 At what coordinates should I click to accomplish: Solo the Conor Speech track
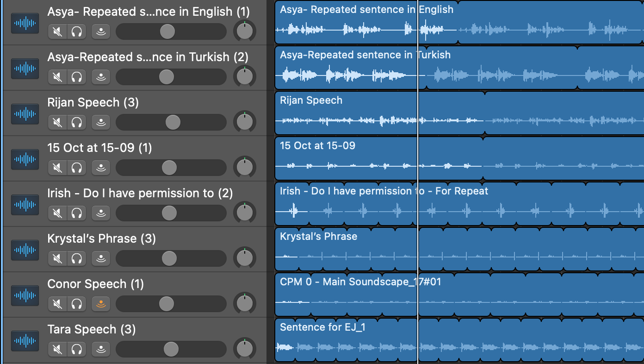tap(77, 304)
